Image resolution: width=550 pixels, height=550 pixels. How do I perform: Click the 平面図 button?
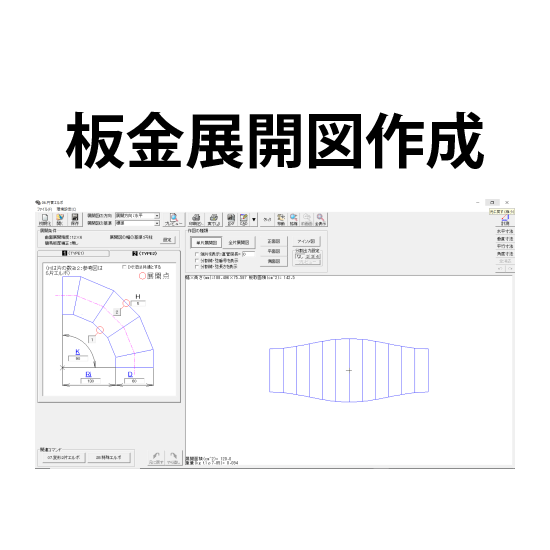tap(274, 251)
